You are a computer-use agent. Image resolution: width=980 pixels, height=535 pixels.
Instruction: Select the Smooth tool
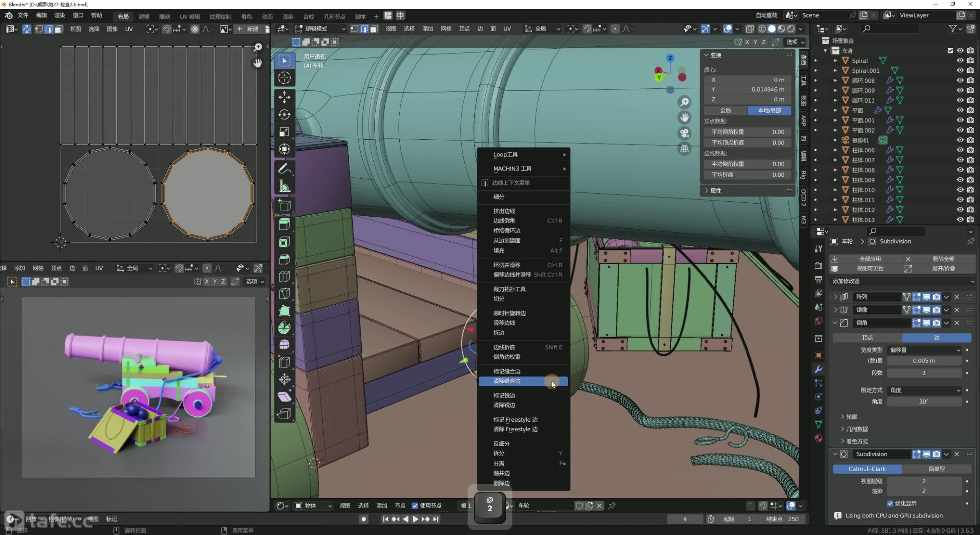click(284, 345)
